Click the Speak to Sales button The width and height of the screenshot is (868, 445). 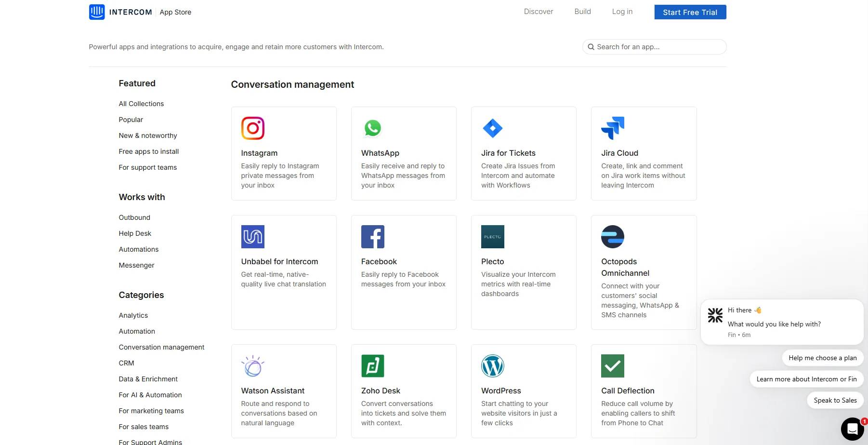coord(835,400)
